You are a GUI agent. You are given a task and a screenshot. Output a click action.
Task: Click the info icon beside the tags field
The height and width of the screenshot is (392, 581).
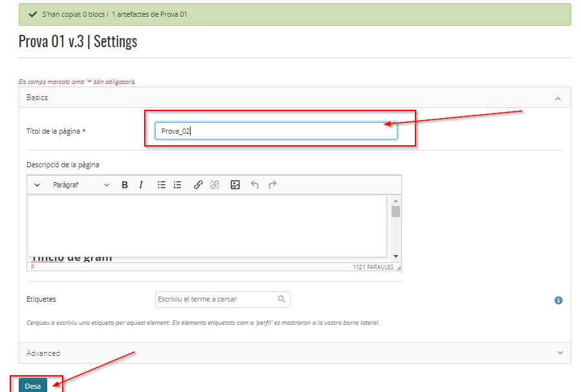pyautogui.click(x=558, y=300)
